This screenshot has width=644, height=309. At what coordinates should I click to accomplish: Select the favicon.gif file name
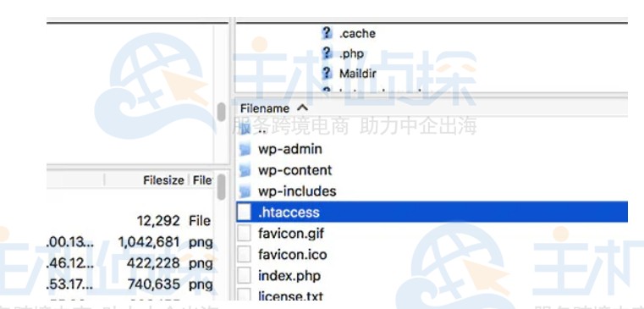[291, 234]
